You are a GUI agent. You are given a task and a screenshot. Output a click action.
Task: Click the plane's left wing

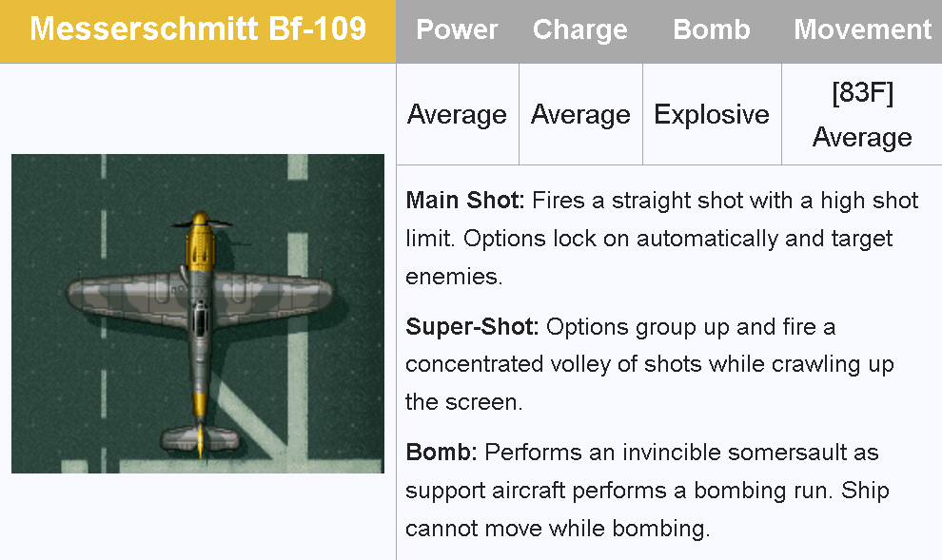[x=119, y=295]
